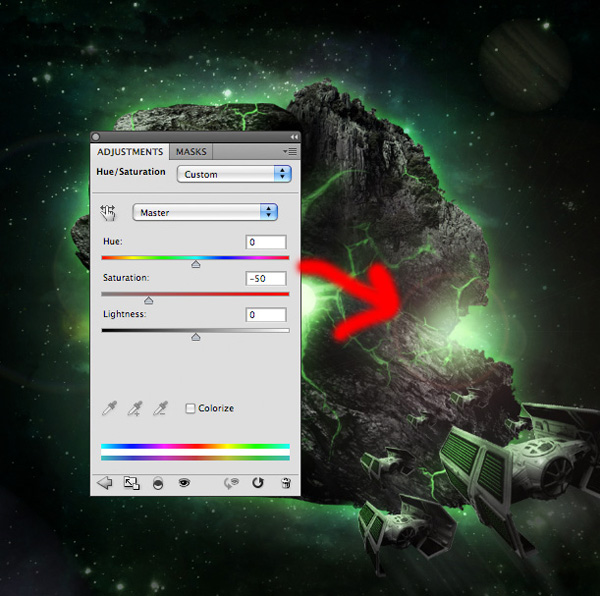Screen dimensions: 600x596
Task: Select the Adjustments tab
Action: [x=130, y=151]
